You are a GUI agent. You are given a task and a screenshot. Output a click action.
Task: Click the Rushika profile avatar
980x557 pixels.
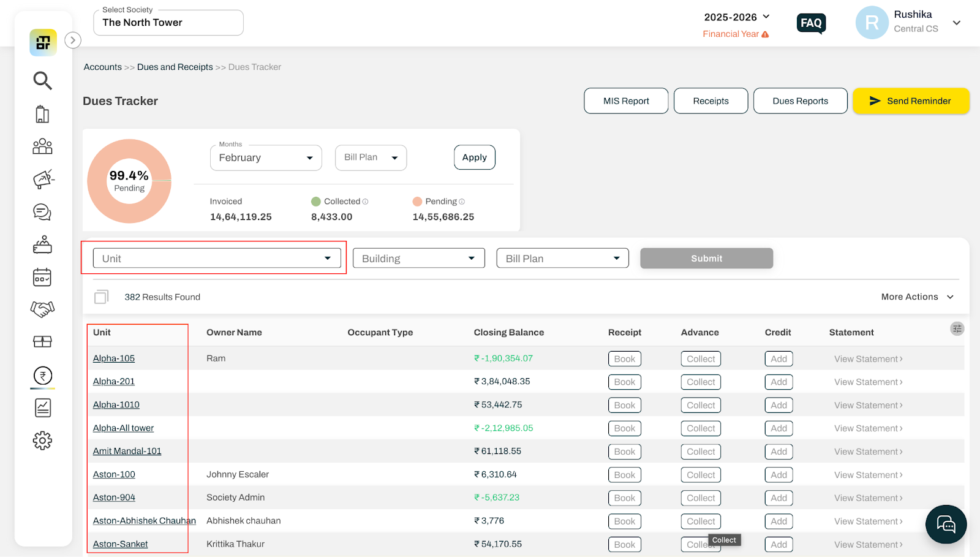(x=872, y=23)
